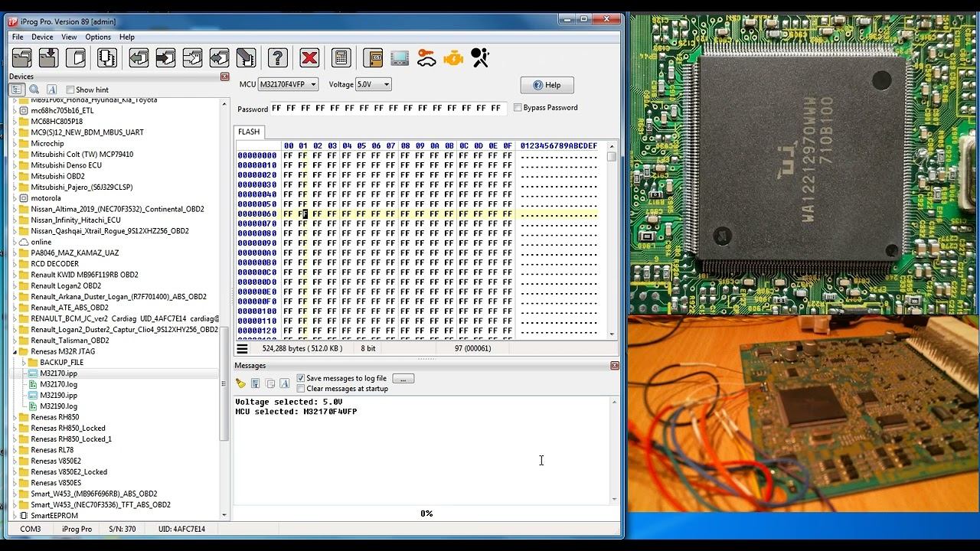
Task: Expand the Renesas RL78 folder
Action: [15, 450]
